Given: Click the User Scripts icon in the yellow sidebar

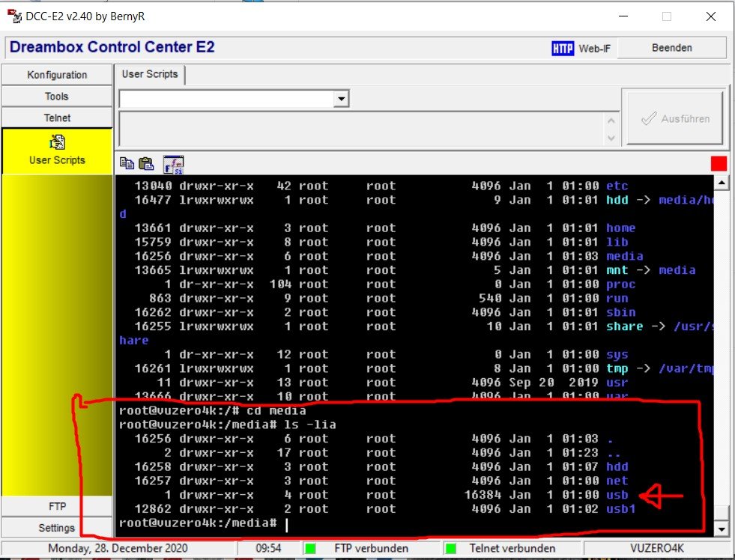Looking at the screenshot, I should 57,142.
